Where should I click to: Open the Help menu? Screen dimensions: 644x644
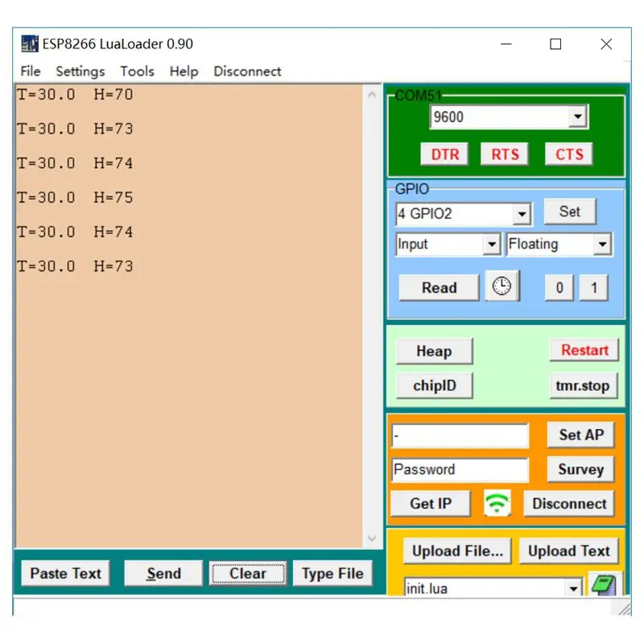point(184,71)
